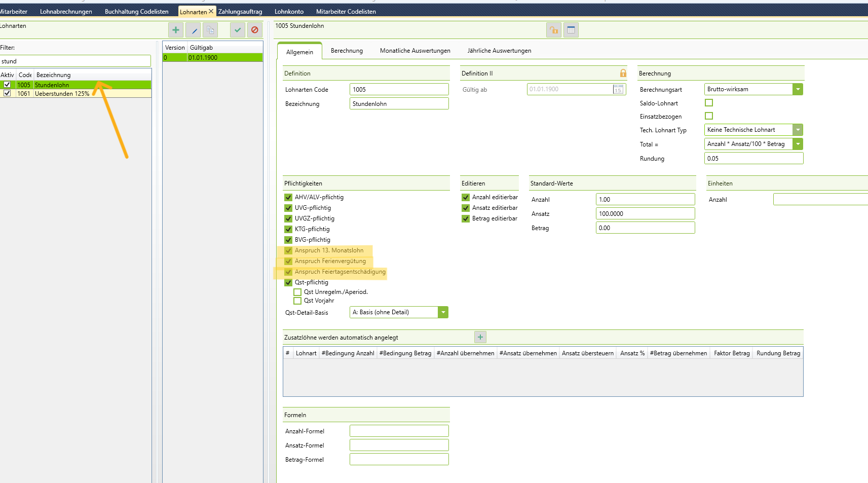Add a Zusatzlohn with the plus icon
868x483 pixels.
click(x=480, y=337)
